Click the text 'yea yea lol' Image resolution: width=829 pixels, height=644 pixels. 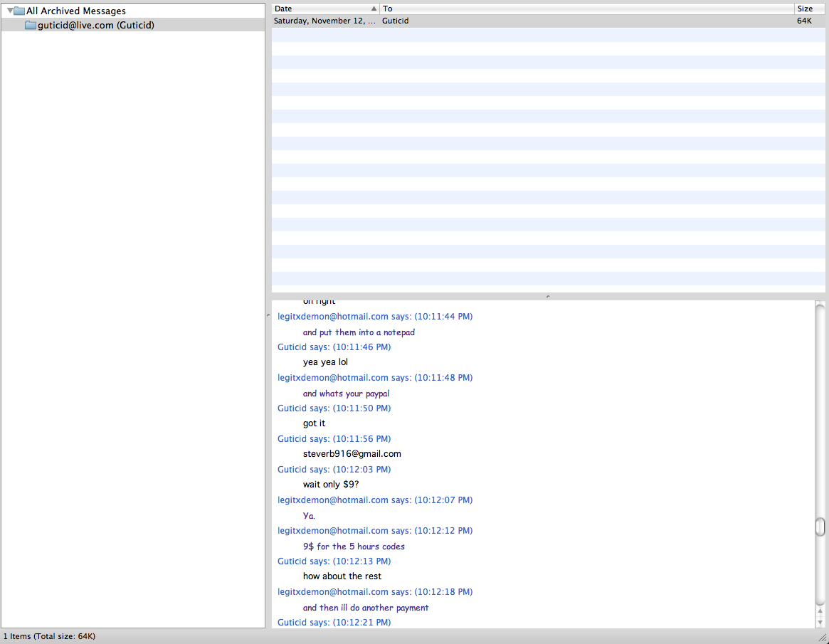click(x=325, y=362)
